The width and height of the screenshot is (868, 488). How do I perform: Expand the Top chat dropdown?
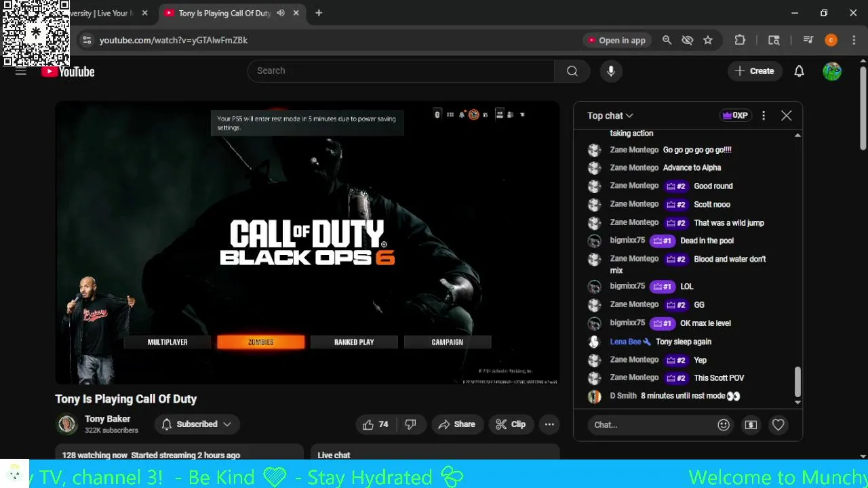(x=610, y=116)
